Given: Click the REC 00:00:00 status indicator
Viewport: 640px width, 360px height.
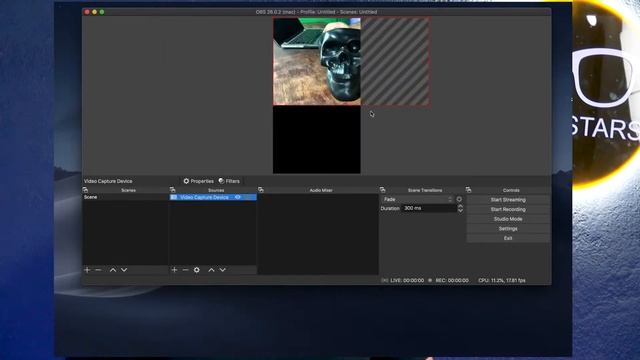Looking at the screenshot, I should pyautogui.click(x=448, y=280).
